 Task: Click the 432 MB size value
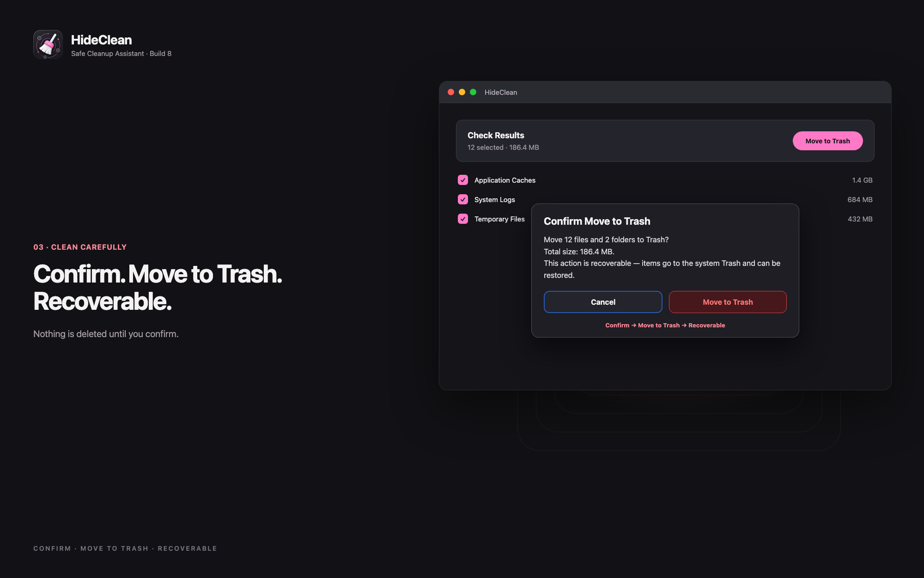(x=860, y=219)
